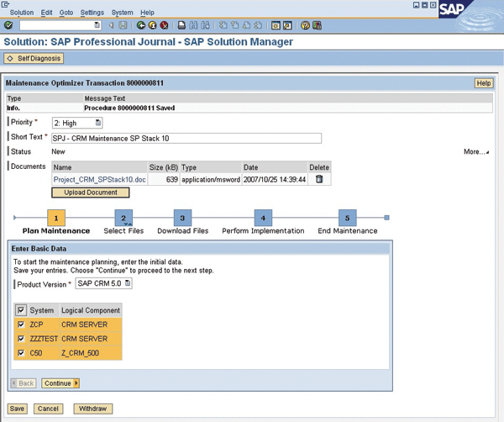This screenshot has height=422, width=504.
Task: Open the Edit menu
Action: tap(46, 13)
